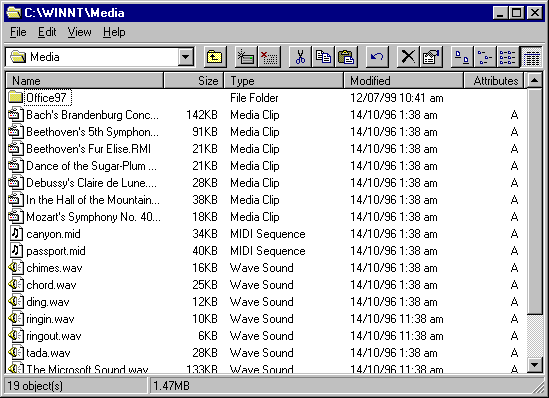Sort by the Modified column header

coord(404,81)
